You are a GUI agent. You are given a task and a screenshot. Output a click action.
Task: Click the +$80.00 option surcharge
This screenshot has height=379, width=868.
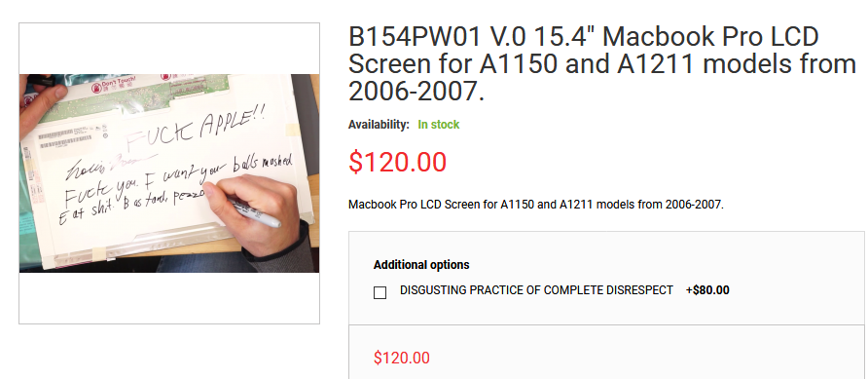click(707, 290)
